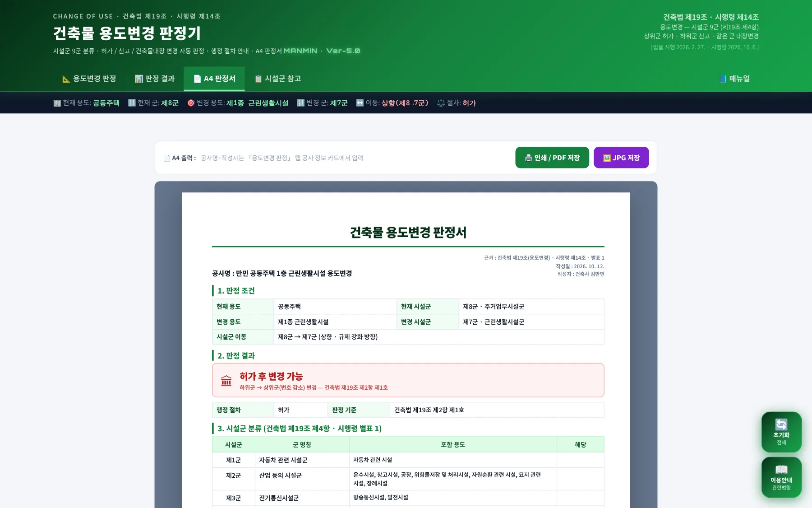The height and width of the screenshot is (508, 812).
Task: Click the 공사명 line in the document
Action: click(282, 273)
